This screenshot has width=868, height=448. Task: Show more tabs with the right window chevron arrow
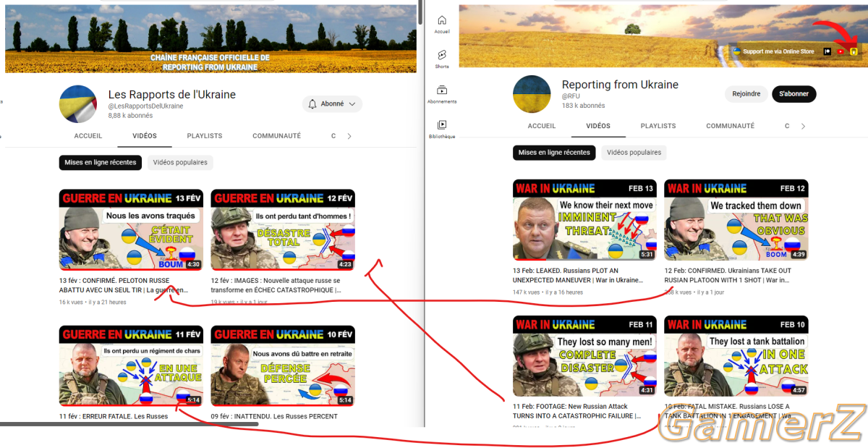click(803, 126)
